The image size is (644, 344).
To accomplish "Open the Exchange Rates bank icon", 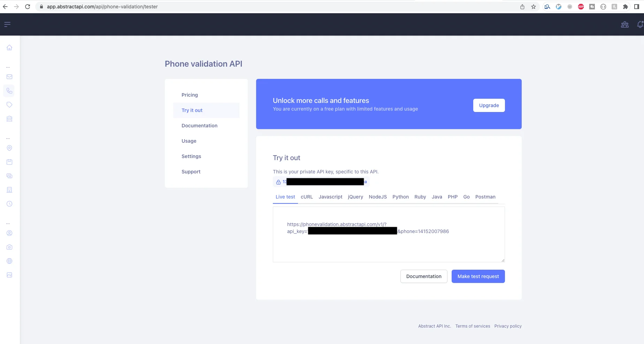I will point(9,119).
